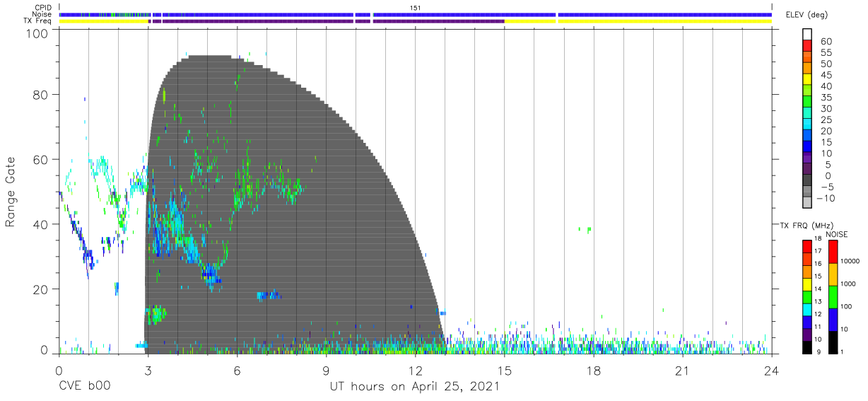Click the 10000 label on NOISE colorbar
The width and height of the screenshot is (868, 401).
coord(850,261)
